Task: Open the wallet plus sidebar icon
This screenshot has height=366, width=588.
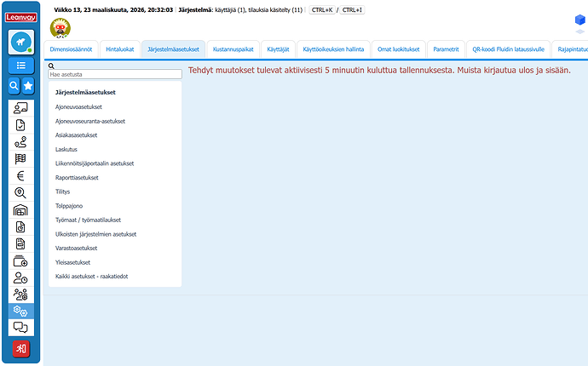Action: (20, 260)
